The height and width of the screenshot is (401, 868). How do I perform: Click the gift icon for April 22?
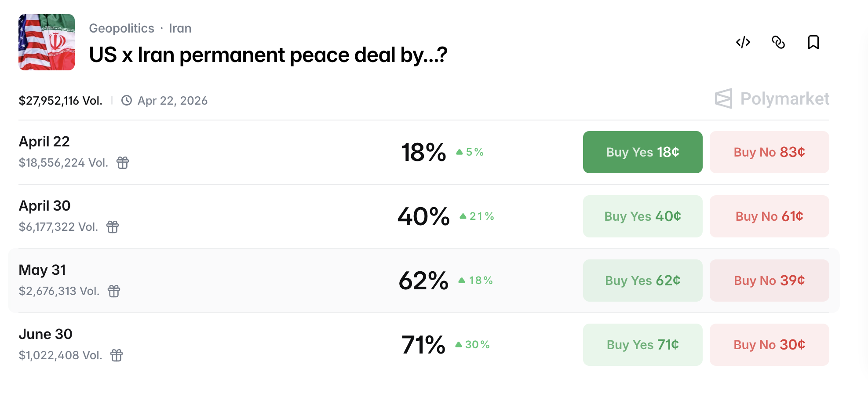pyautogui.click(x=123, y=163)
